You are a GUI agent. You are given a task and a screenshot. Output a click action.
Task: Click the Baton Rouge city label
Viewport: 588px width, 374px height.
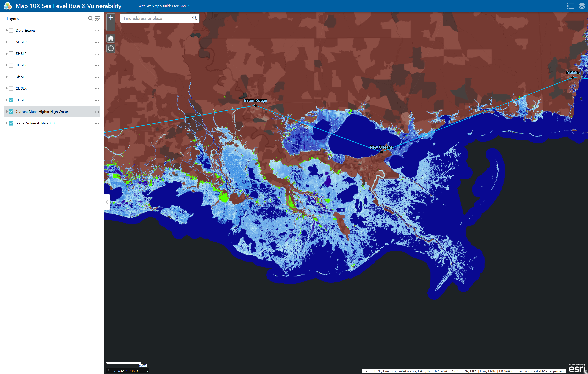(x=255, y=100)
